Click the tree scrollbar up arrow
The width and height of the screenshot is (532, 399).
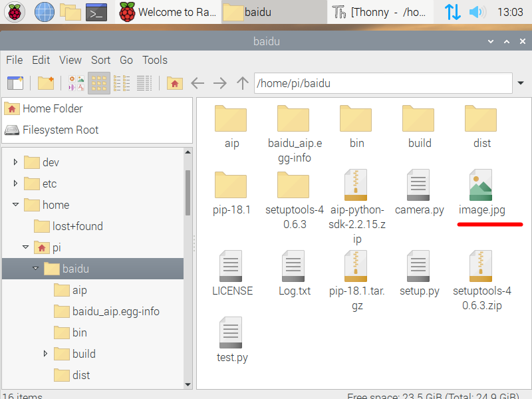[x=188, y=152]
